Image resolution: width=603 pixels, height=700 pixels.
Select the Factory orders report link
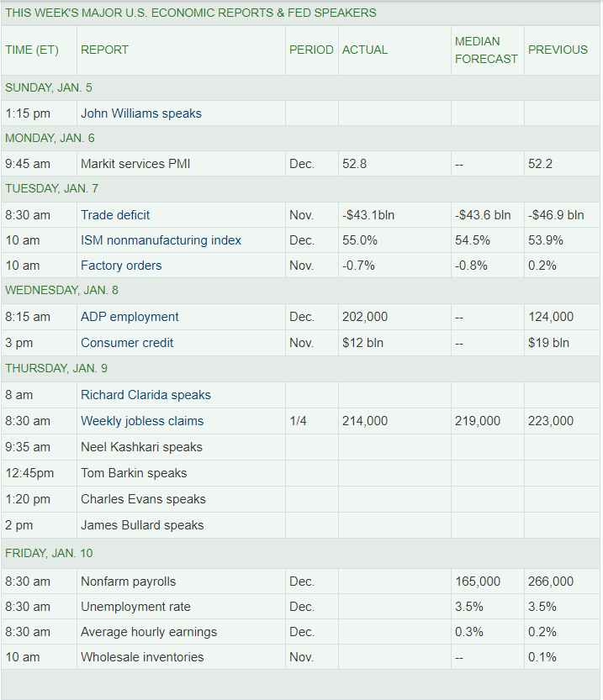coord(121,266)
